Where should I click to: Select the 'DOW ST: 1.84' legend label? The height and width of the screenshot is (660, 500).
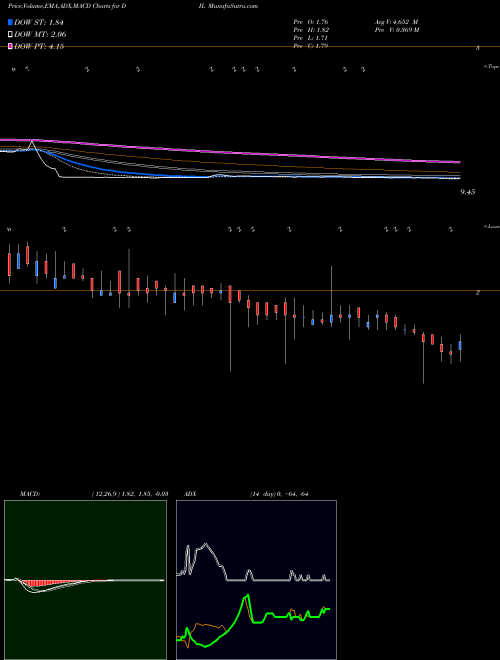click(x=39, y=22)
